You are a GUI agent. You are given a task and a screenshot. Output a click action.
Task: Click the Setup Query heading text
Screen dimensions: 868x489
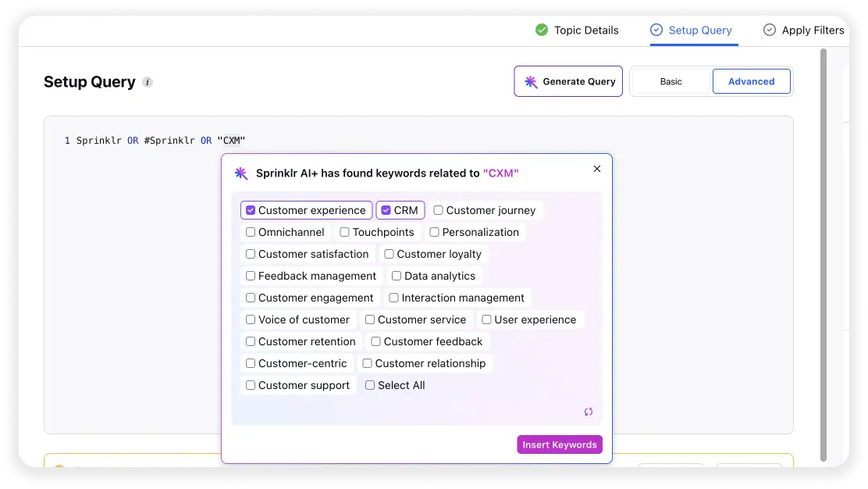90,82
